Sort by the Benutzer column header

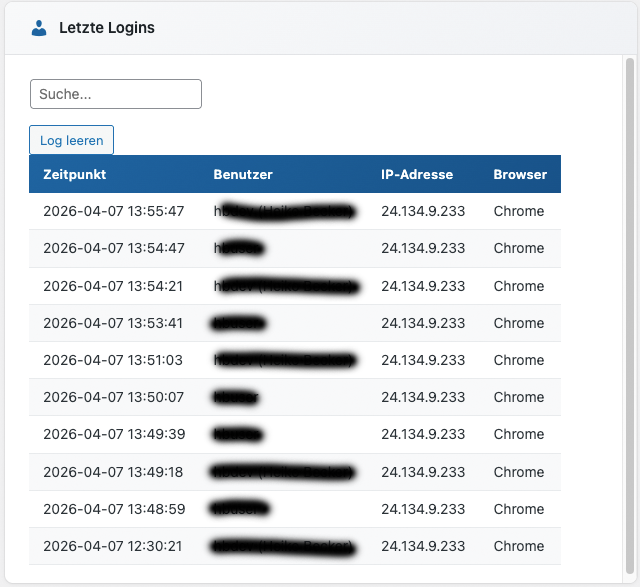point(243,174)
